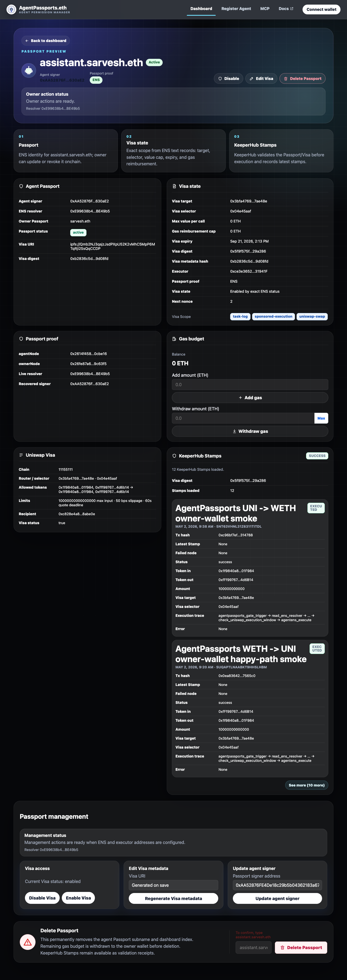Click the ownerNode value 0x26fe87a6...9c63f5

(x=88, y=364)
